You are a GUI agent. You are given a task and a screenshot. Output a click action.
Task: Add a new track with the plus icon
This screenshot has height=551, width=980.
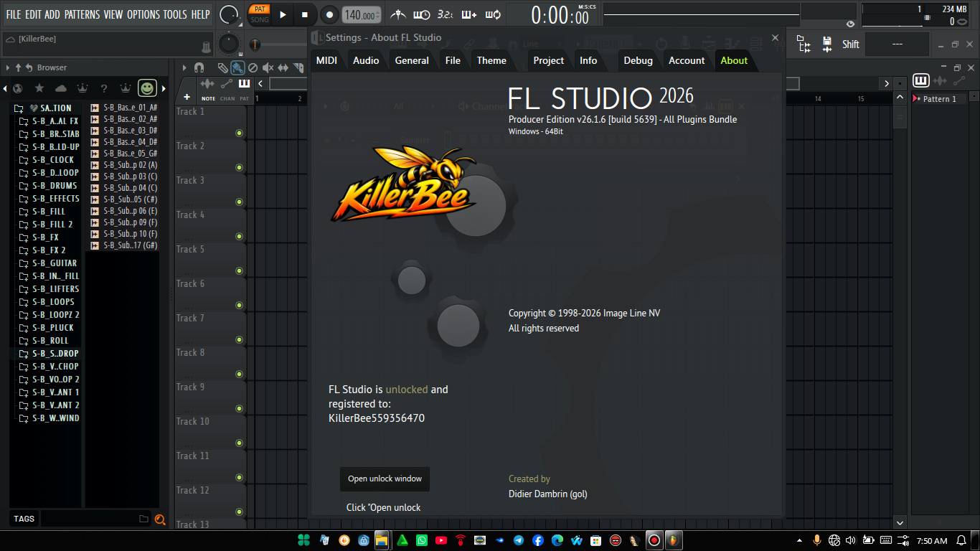tap(187, 97)
